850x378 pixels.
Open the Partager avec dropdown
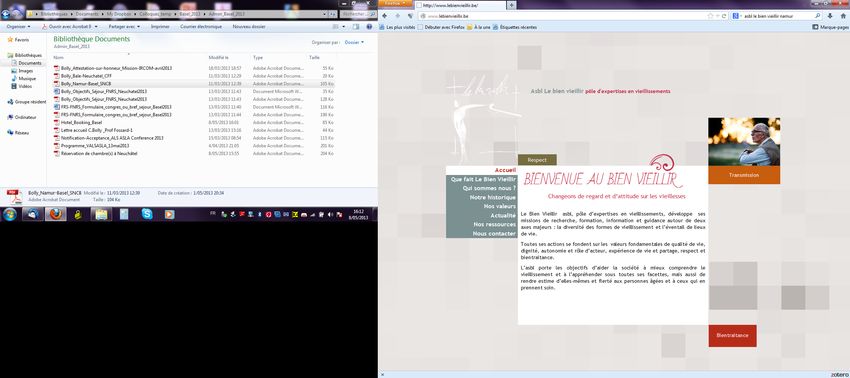click(x=124, y=26)
